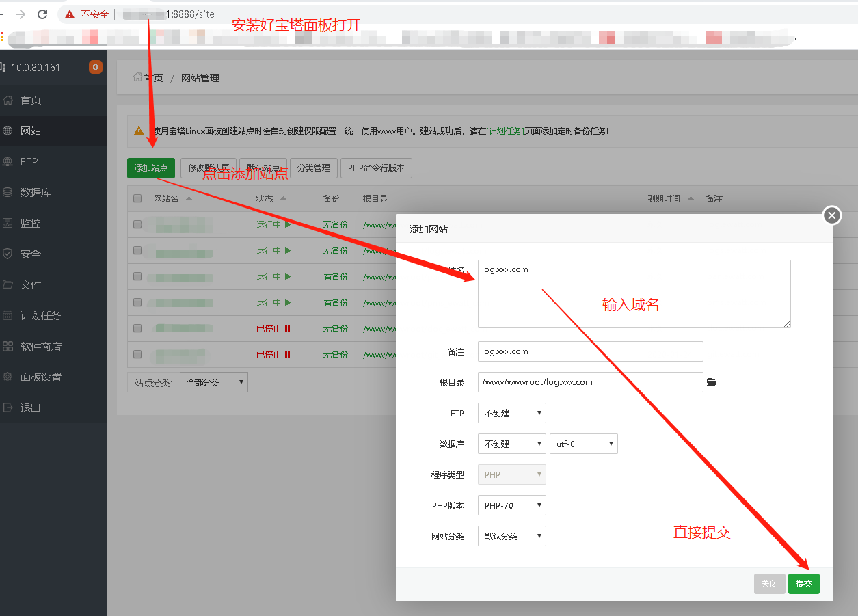858x616 pixels.
Task: Open the 面板设置 panel settings
Action: [39, 377]
